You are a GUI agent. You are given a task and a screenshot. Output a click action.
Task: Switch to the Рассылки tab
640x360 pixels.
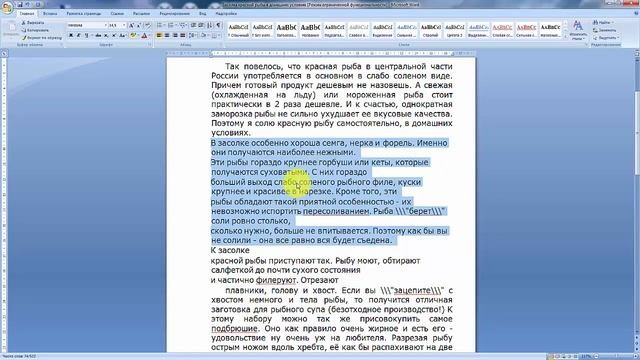141,13
